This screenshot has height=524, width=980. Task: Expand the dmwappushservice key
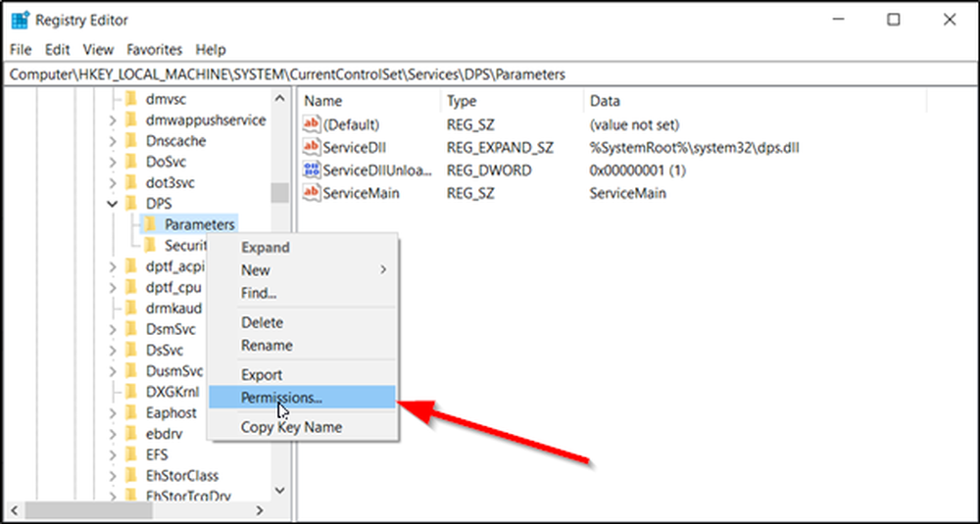(x=114, y=119)
